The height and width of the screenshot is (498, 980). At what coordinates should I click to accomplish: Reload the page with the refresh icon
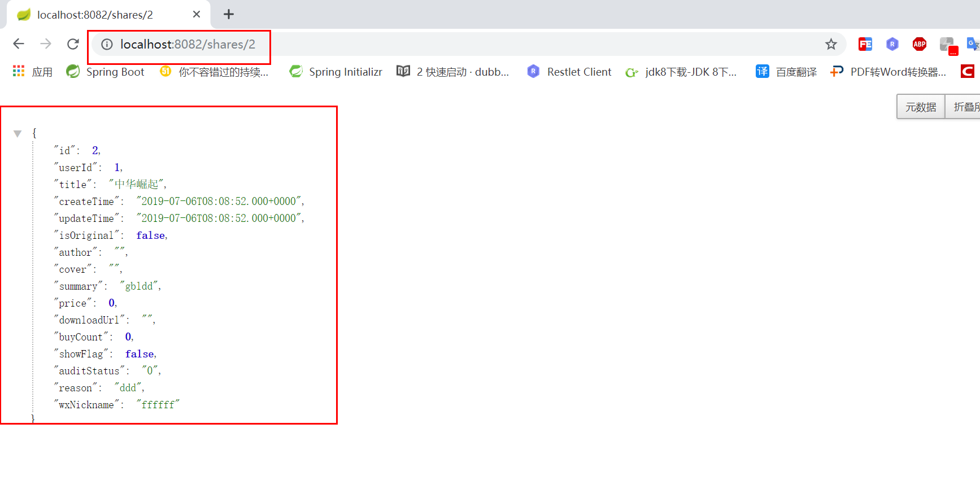tap(73, 43)
